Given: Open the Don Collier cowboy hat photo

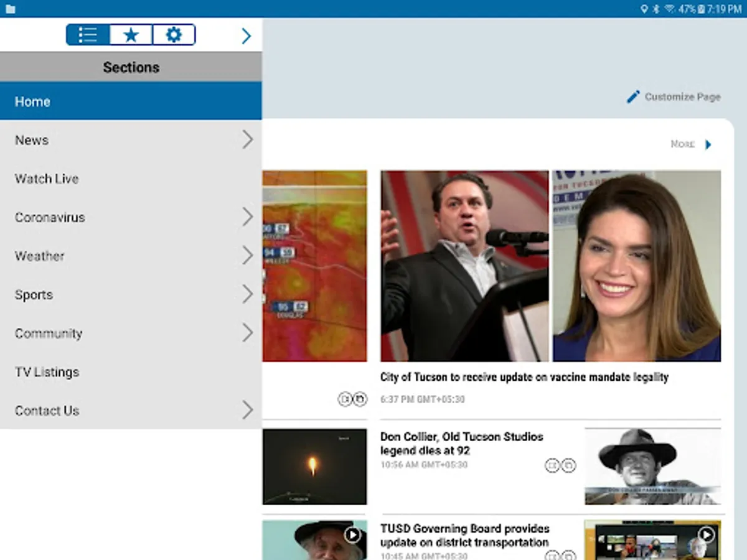Looking at the screenshot, I should [653, 467].
